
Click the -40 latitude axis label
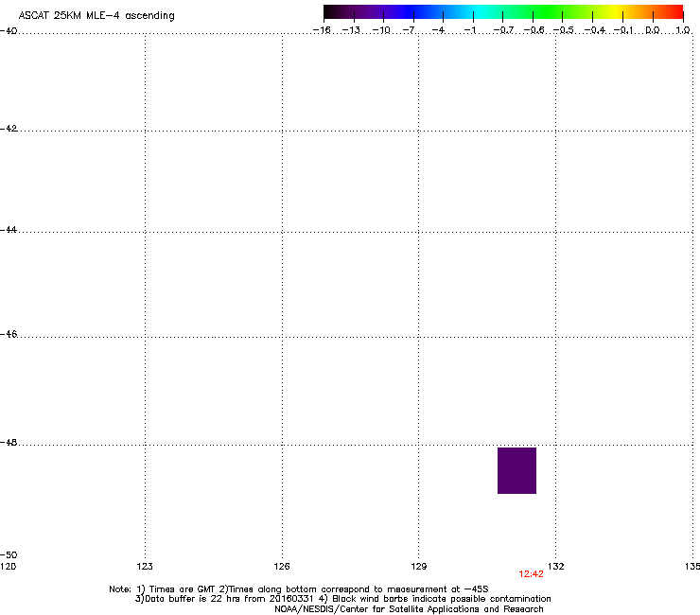pyautogui.click(x=9, y=31)
